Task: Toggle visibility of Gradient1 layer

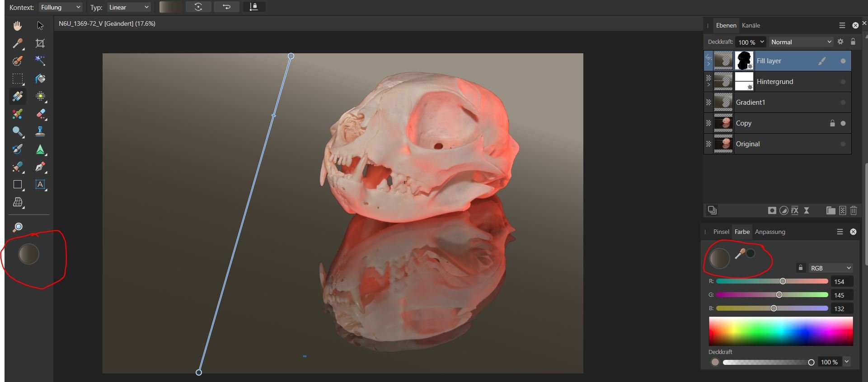Action: (x=843, y=102)
